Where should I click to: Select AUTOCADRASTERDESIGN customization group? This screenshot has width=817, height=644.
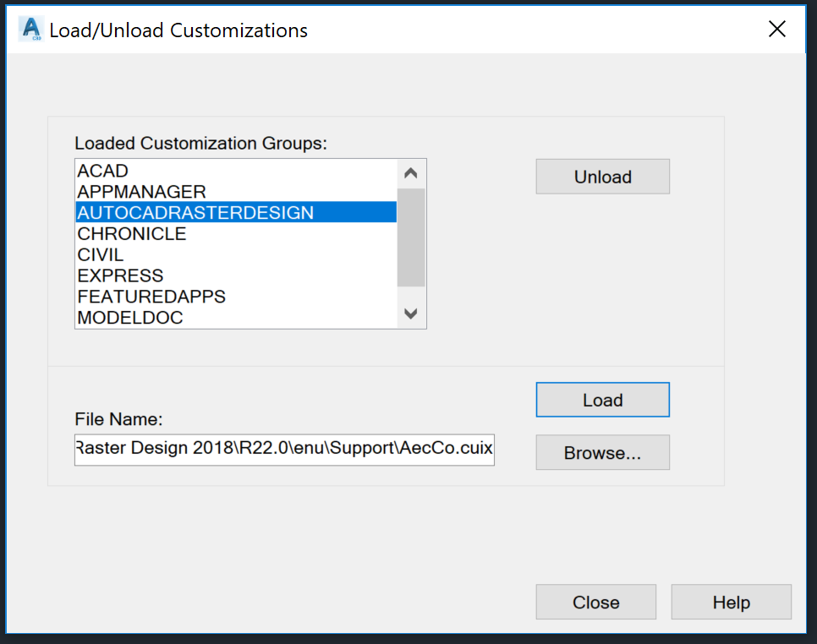(236, 212)
